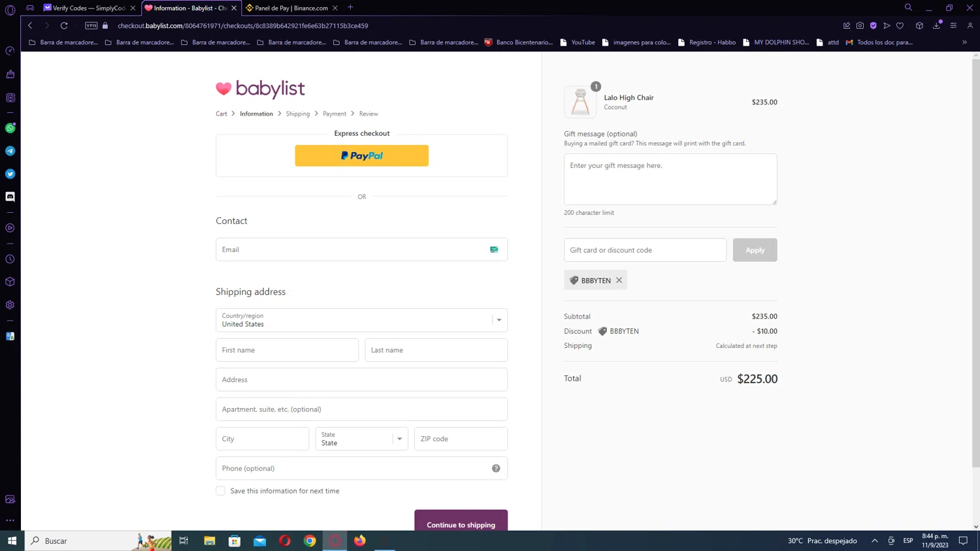
Task: Open Telegram in the Opera sidebar
Action: point(10,151)
